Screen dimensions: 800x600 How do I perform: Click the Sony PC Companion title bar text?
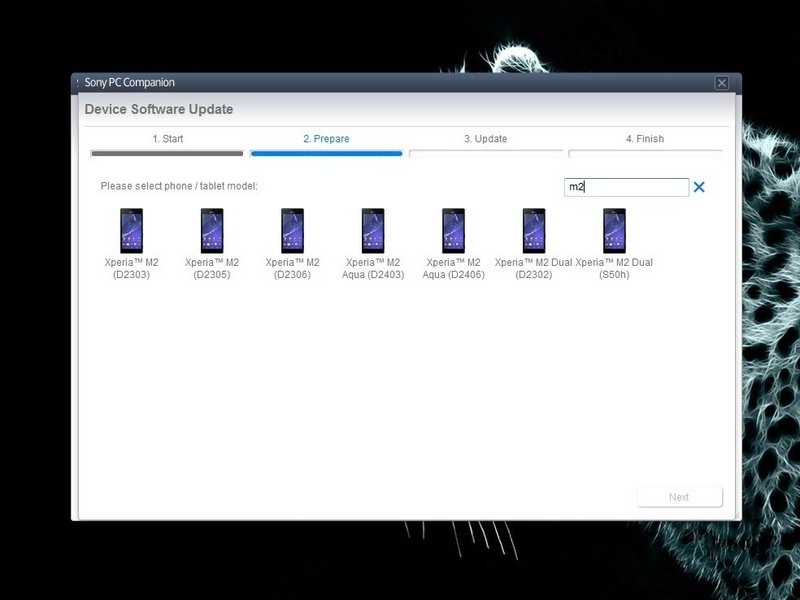[x=130, y=83]
